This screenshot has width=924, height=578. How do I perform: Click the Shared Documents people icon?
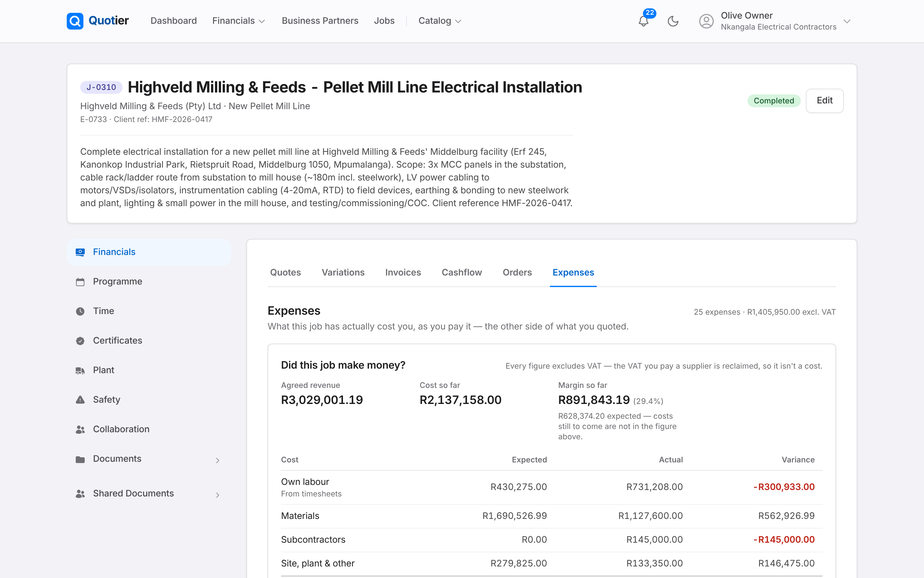click(80, 494)
